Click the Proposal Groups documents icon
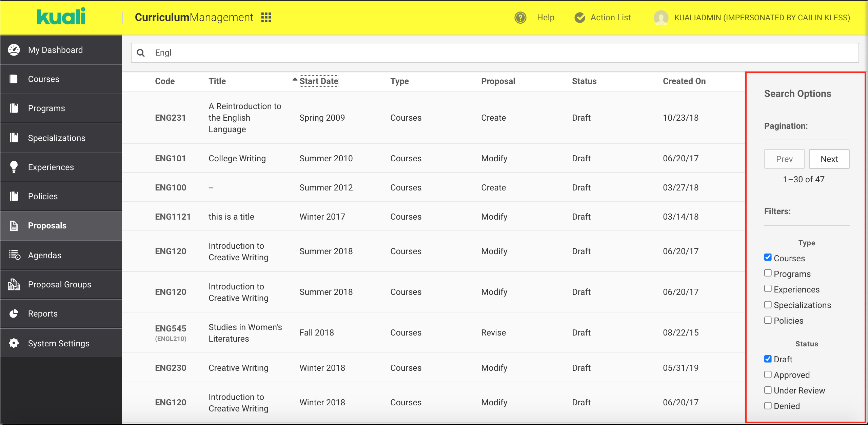Viewport: 868px width, 425px height. [14, 284]
